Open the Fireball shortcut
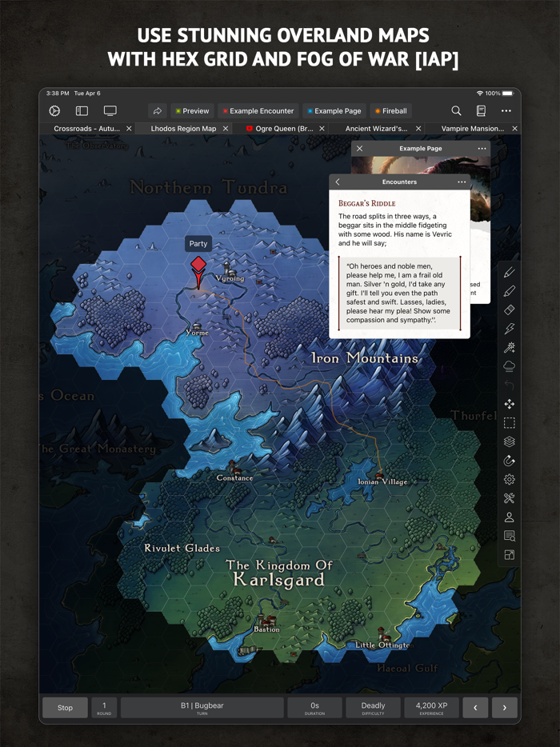Screen dimensions: 560x747 (391, 111)
